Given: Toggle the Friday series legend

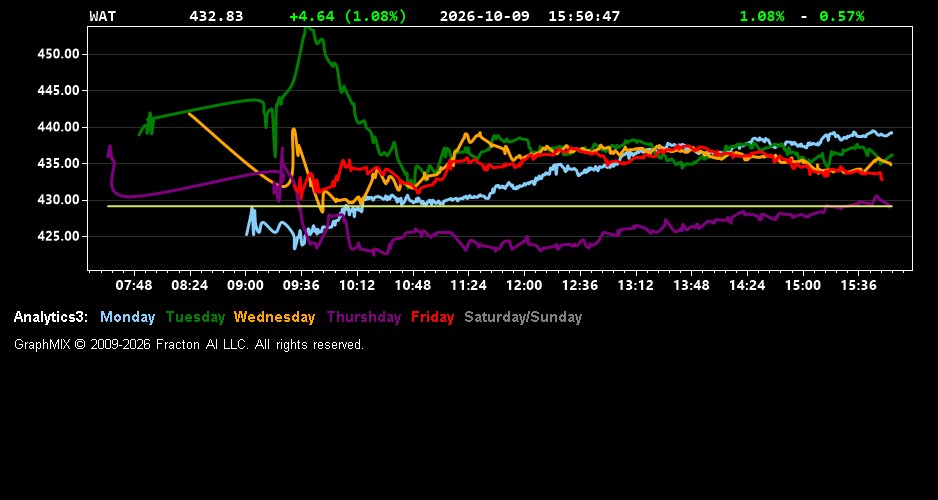Looking at the screenshot, I should (x=433, y=318).
